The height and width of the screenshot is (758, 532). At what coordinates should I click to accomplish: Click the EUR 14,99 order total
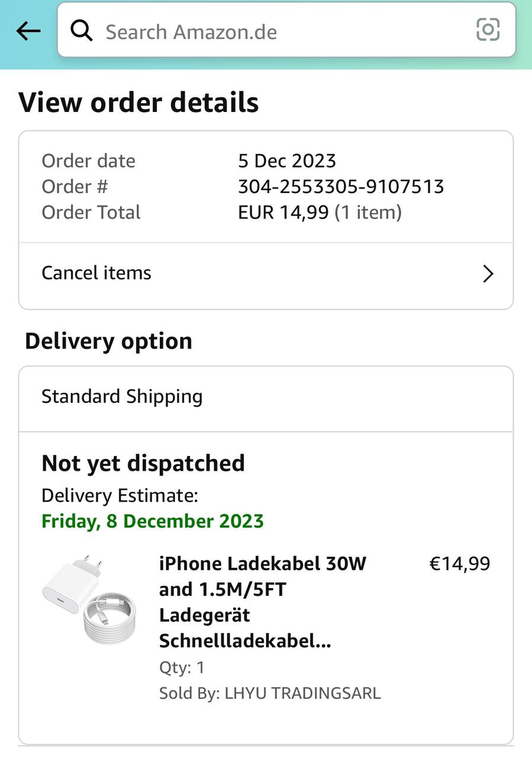tap(283, 212)
